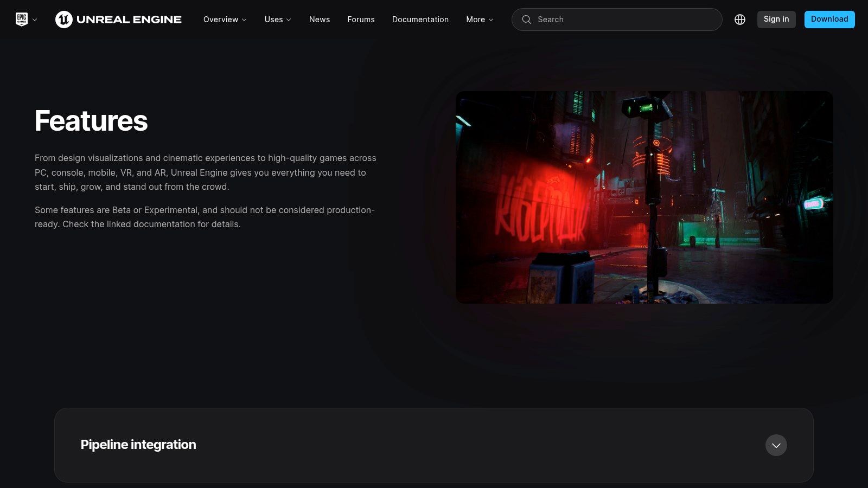Open the Overview menu

click(225, 20)
